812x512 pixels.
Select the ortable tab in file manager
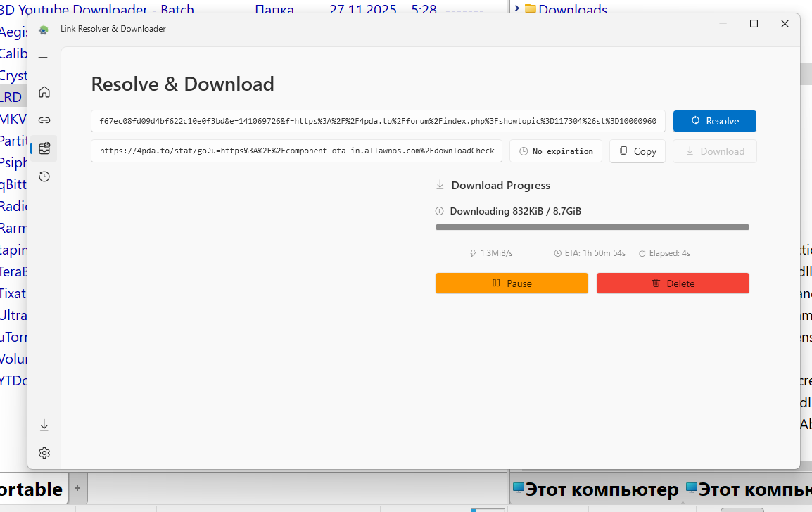pos(32,489)
